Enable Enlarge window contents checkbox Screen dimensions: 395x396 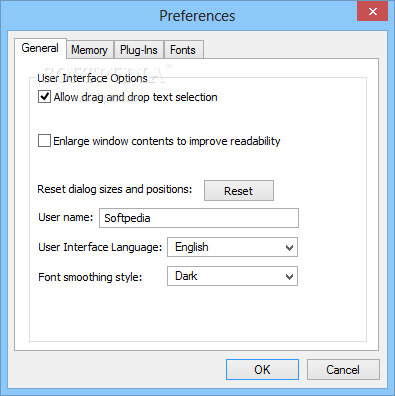[x=44, y=141]
